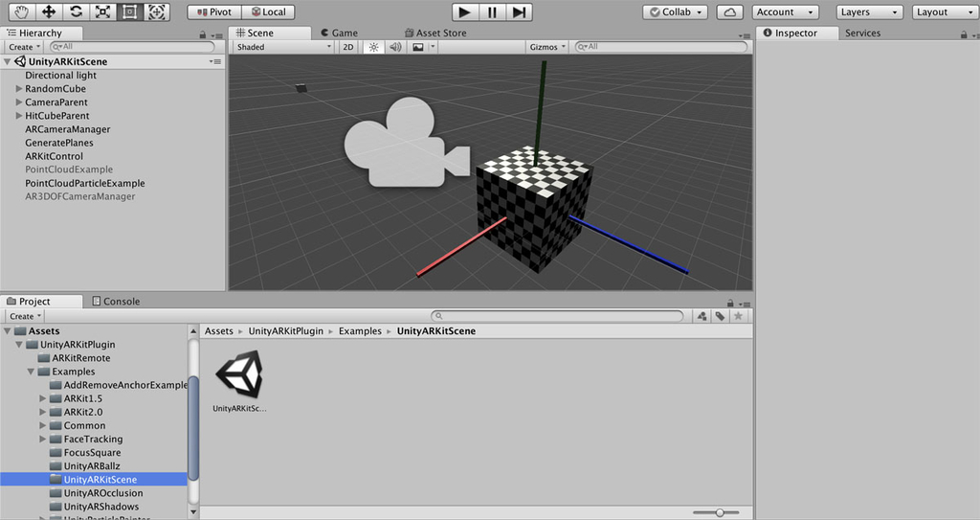The width and height of the screenshot is (980, 520).
Task: Toggle scene lighting
Action: pyautogui.click(x=373, y=47)
